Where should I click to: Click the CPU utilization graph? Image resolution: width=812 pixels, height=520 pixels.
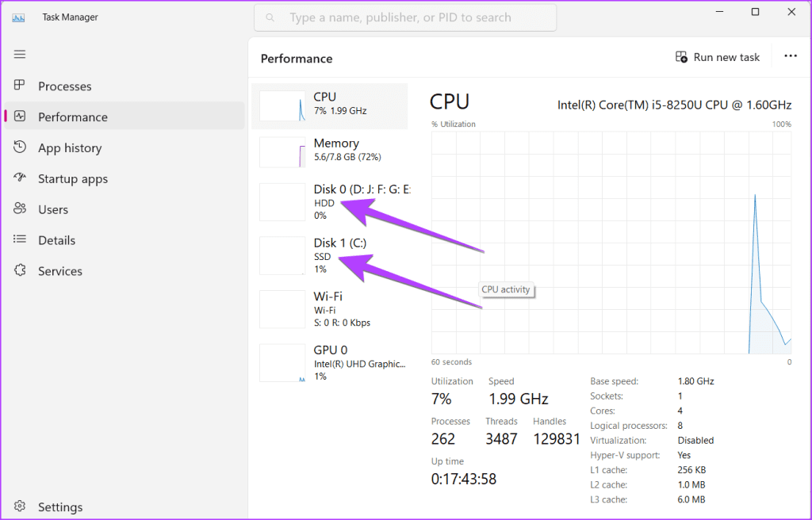[611, 243]
